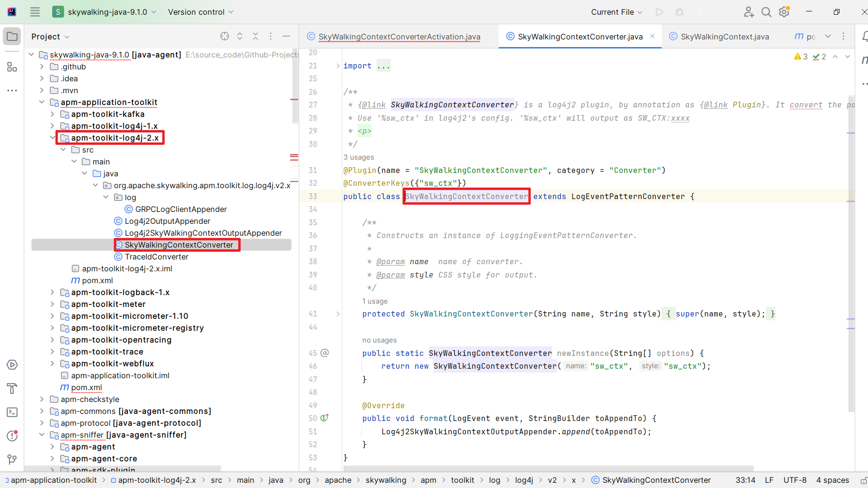The width and height of the screenshot is (868, 488).
Task: Switch to SkyWalkingContextConverterActivation.java tab
Action: [x=399, y=37]
